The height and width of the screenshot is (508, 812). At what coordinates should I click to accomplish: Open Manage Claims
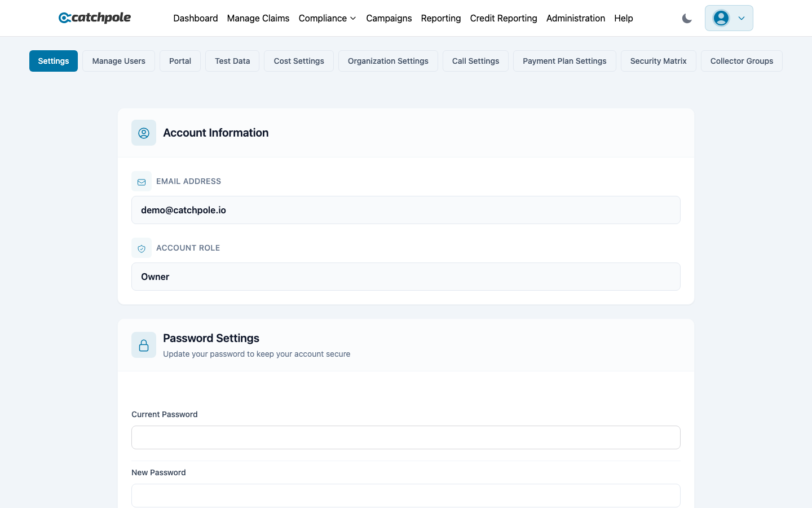[258, 18]
